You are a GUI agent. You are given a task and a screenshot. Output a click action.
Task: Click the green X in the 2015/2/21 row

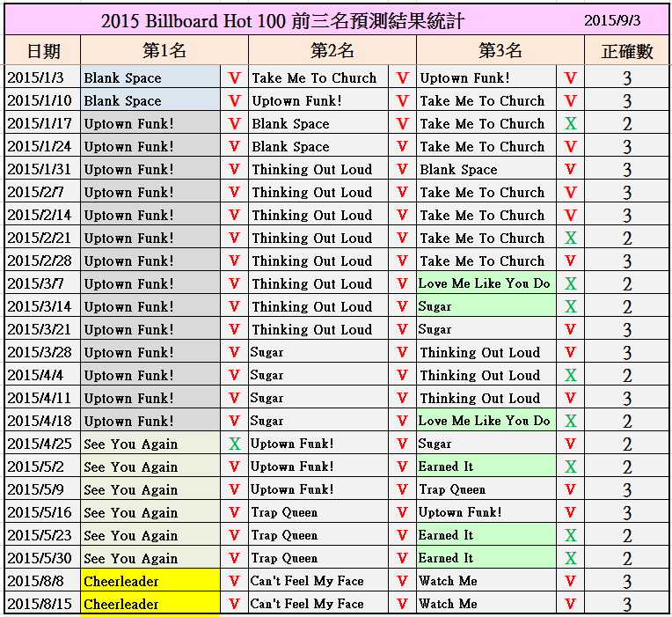(x=571, y=238)
